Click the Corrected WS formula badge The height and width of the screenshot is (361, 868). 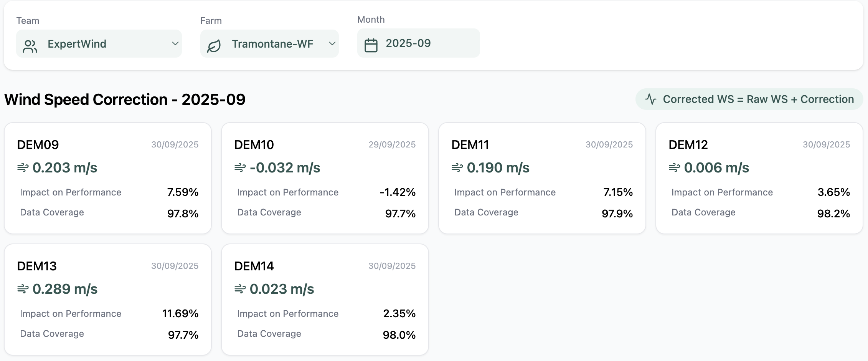click(x=749, y=99)
